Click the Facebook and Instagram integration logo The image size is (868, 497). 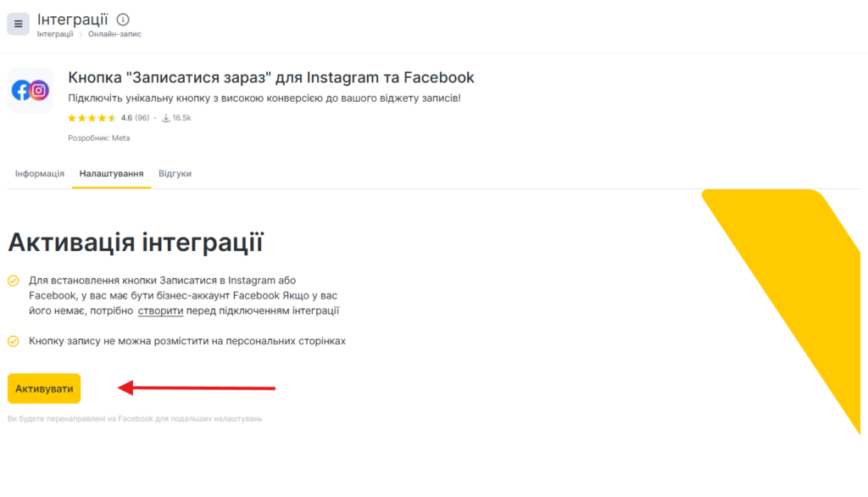coord(30,91)
